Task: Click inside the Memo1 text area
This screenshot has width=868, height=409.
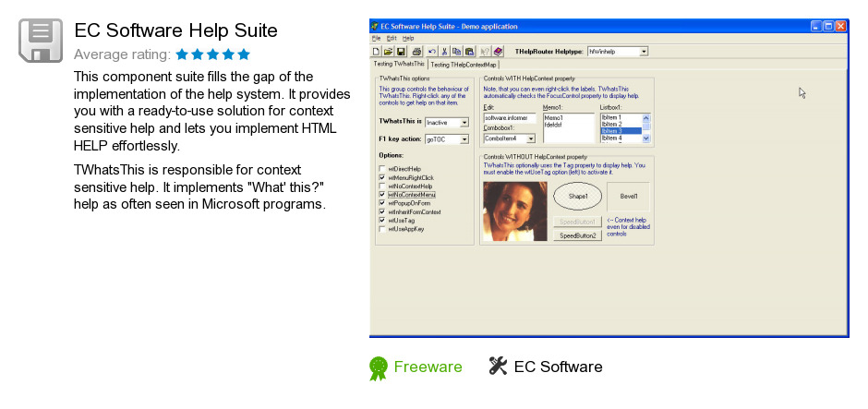Action: click(x=569, y=127)
